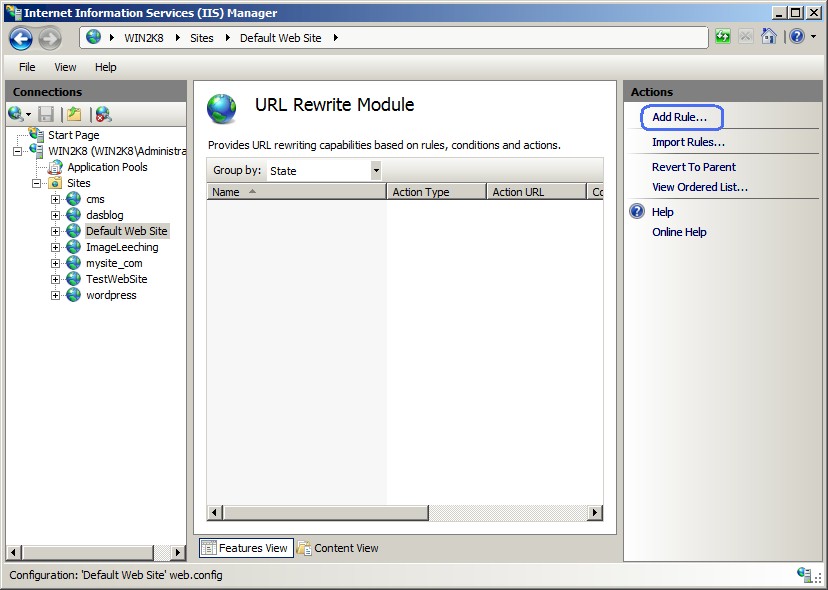Select Application Pools in the tree
Image resolution: width=828 pixels, height=590 pixels.
pos(107,167)
